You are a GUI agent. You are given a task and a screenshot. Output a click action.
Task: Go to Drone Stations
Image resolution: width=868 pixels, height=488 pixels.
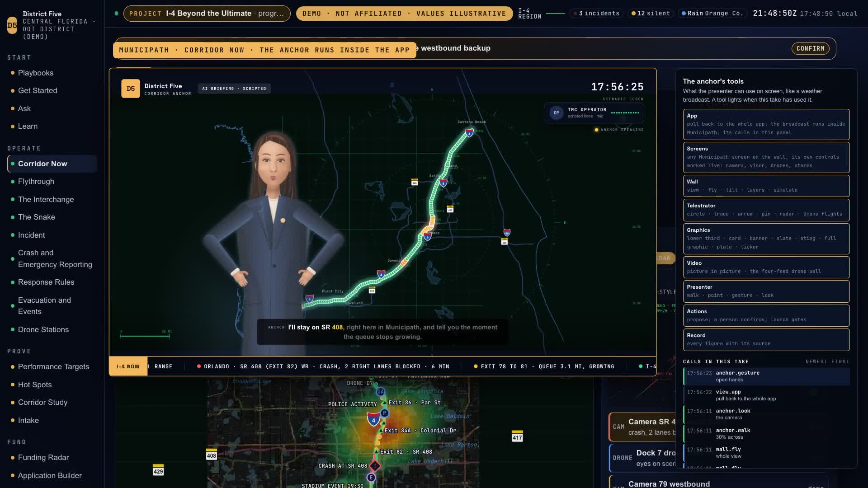(43, 329)
